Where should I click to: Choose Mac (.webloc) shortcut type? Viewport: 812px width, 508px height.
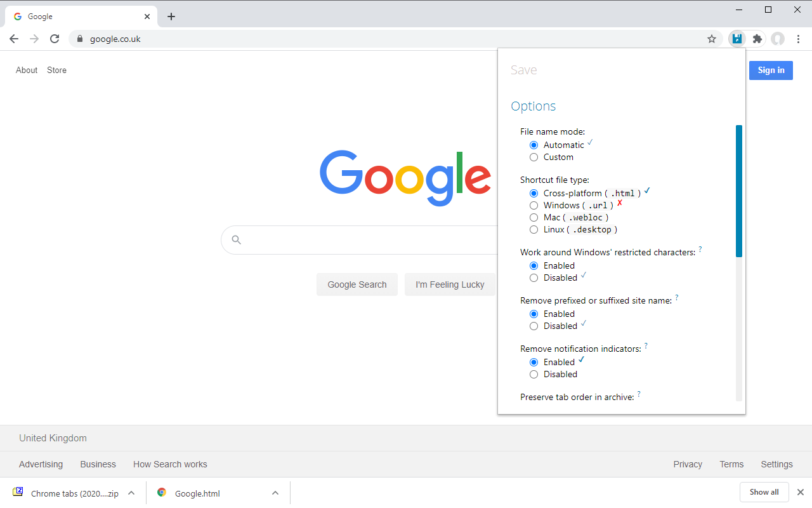(534, 218)
